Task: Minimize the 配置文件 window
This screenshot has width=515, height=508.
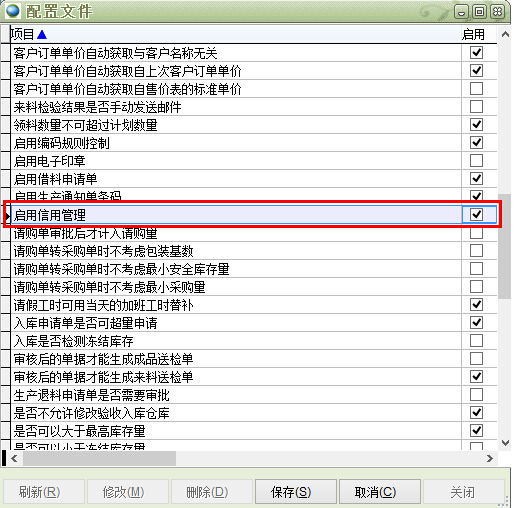Action: (x=462, y=12)
